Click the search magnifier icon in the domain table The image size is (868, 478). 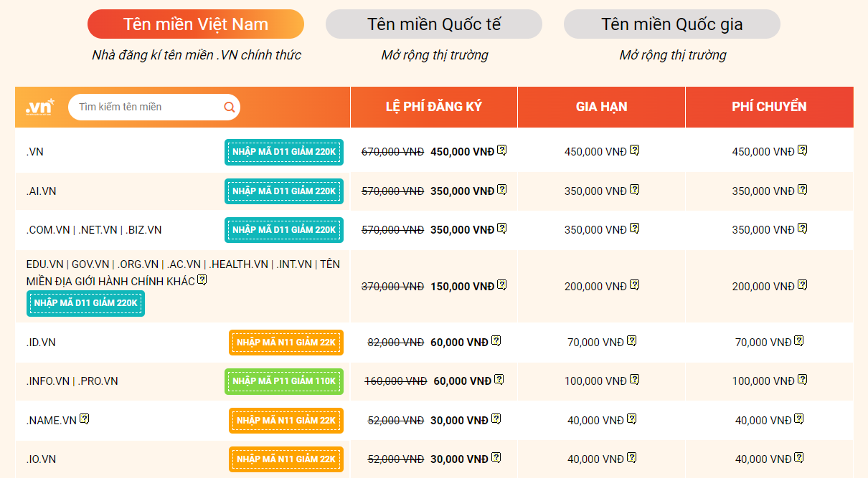[229, 106]
